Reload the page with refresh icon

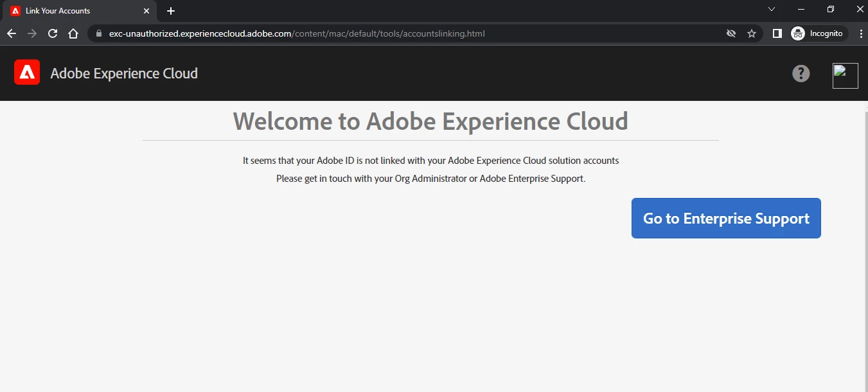[53, 33]
